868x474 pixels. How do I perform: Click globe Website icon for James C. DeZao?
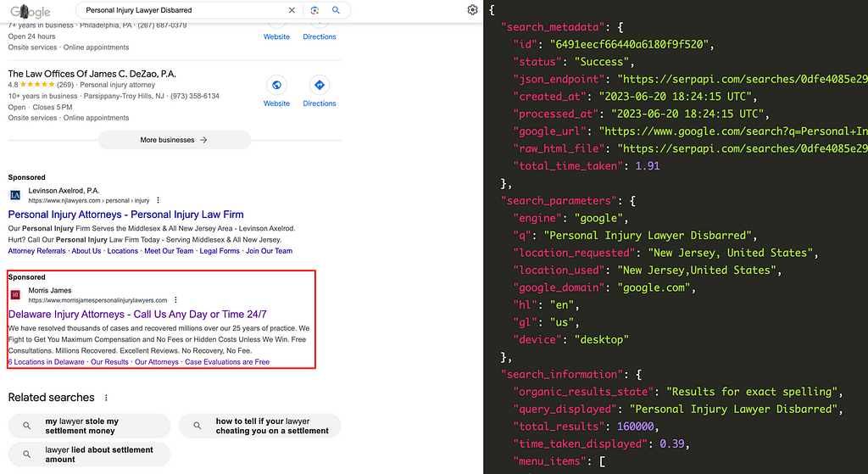point(276,85)
